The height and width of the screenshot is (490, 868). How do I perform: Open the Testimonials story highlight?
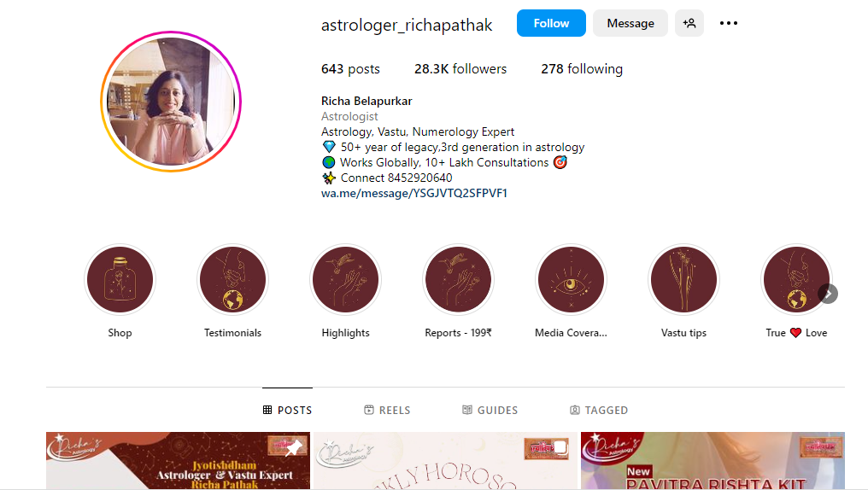coord(232,280)
